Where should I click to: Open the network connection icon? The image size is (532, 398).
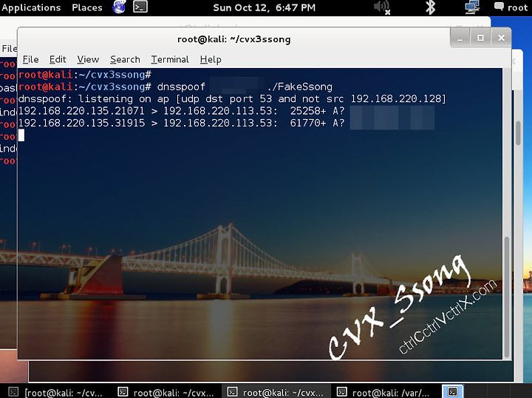click(x=472, y=7)
